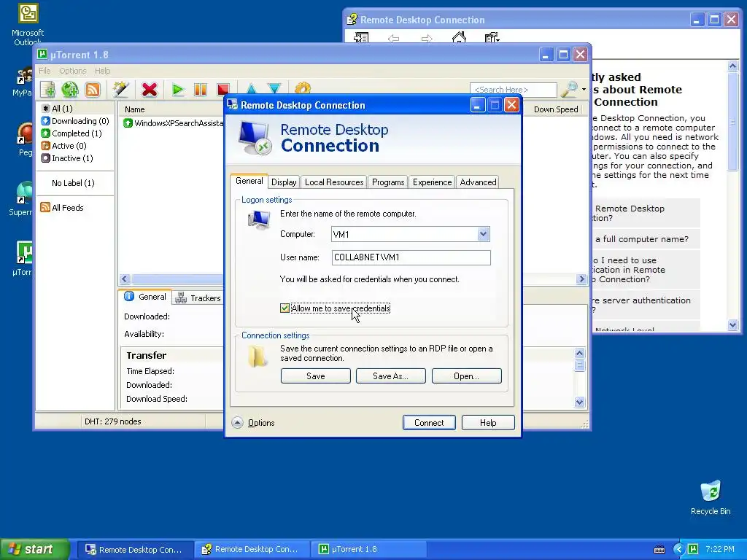Click the User name field
This screenshot has width=747, height=560.
tap(411, 257)
